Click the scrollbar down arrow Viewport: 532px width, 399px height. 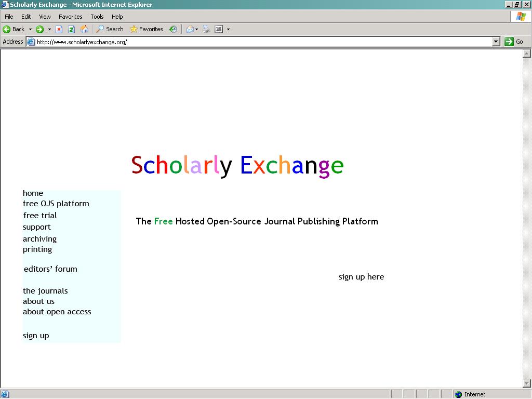(x=527, y=383)
